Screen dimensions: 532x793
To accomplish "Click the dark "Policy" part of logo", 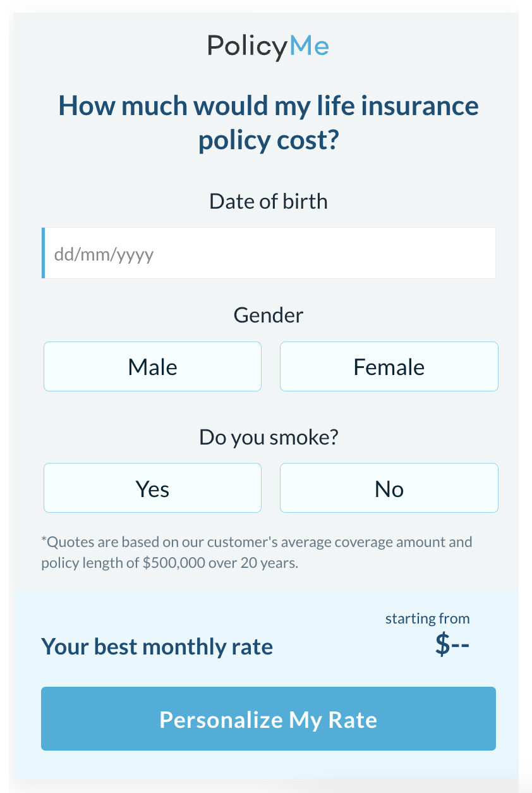I will tap(248, 47).
